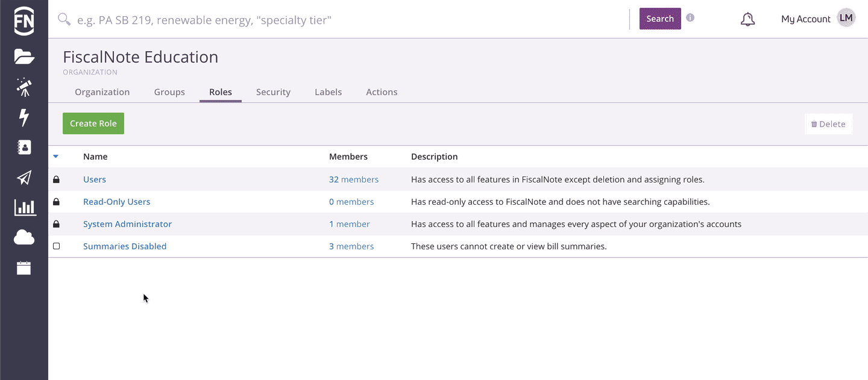
Task: Open the Labels tab
Action: pos(328,92)
